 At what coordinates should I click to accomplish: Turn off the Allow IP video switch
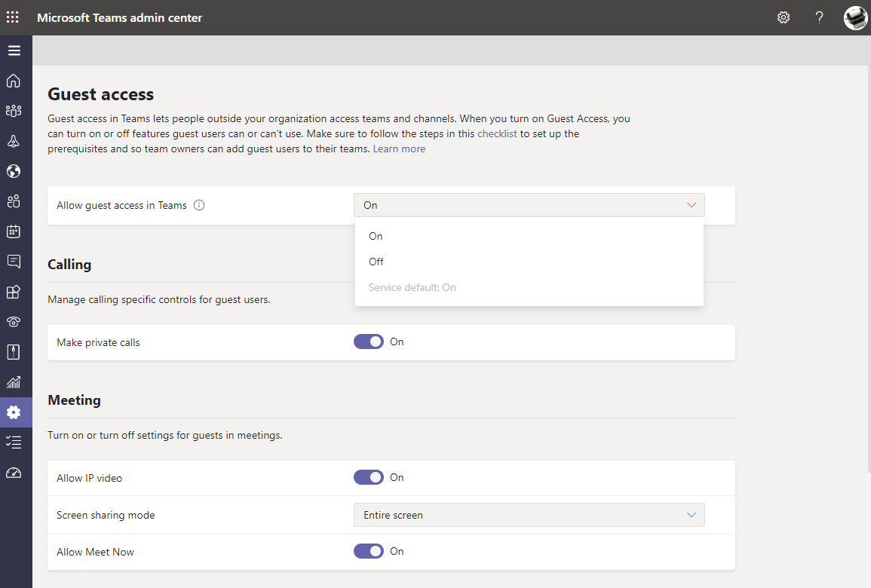coord(369,477)
